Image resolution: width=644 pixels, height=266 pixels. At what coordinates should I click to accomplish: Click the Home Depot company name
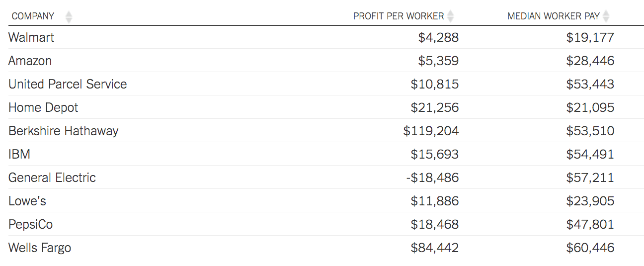(43, 107)
